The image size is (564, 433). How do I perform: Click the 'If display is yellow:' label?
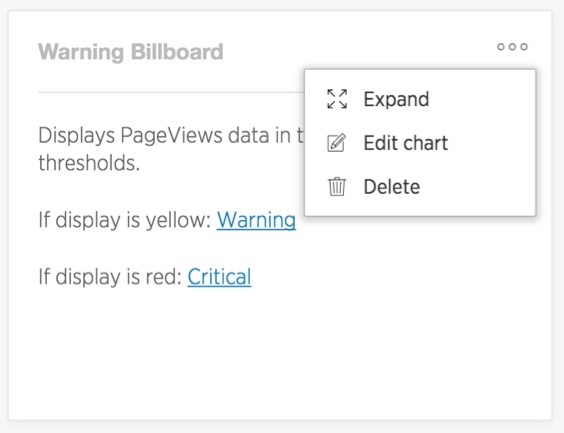(124, 220)
